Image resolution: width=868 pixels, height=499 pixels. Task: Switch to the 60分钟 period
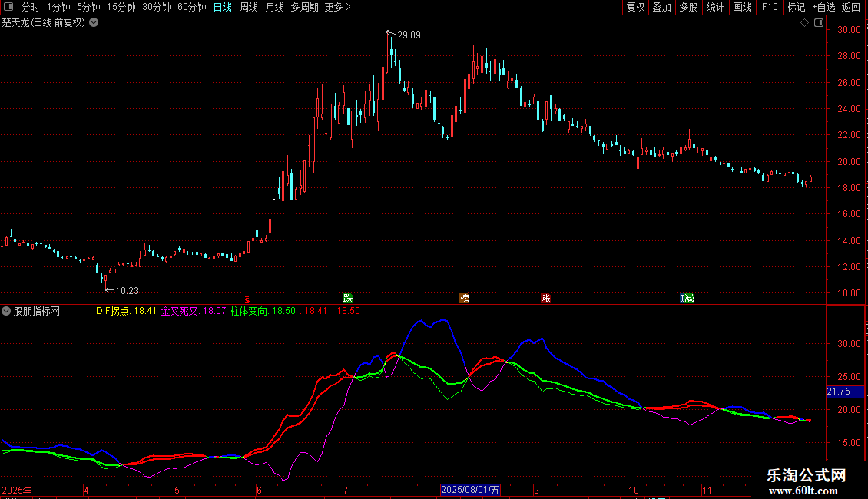coord(192,8)
